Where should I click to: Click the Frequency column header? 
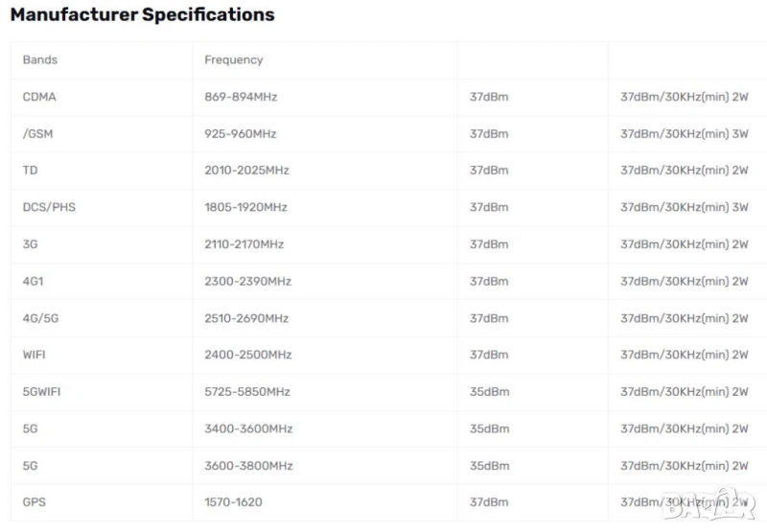coord(233,59)
